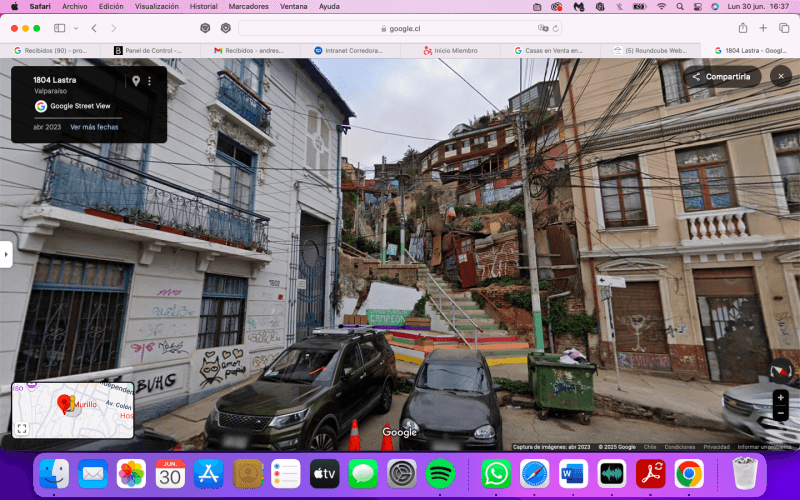Close Street View with the X button
The height and width of the screenshot is (500, 800).
(x=781, y=76)
